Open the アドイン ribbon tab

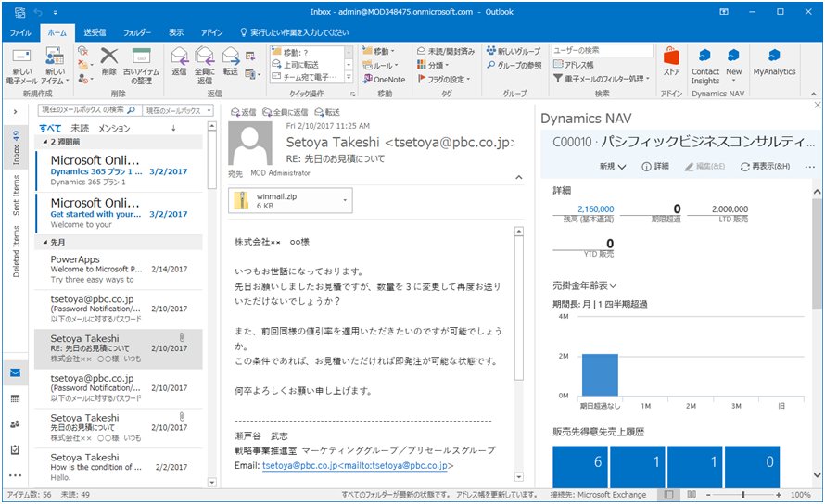211,32
